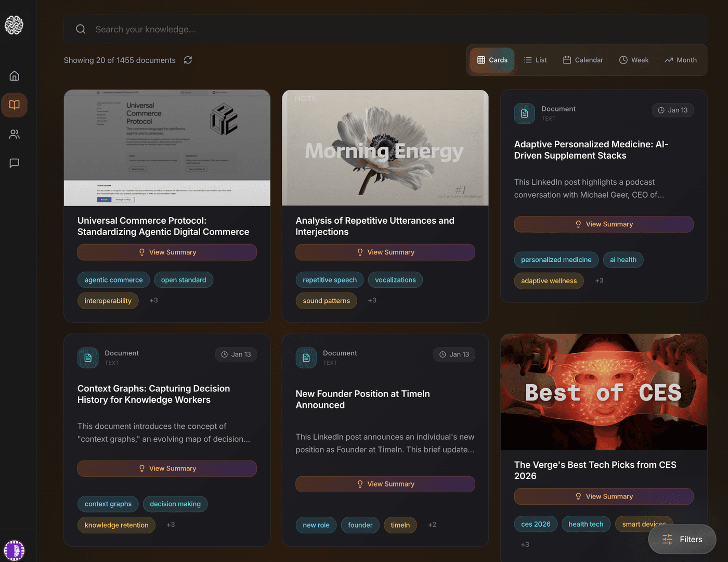Open the Filters panel
728x562 pixels.
tap(682, 539)
